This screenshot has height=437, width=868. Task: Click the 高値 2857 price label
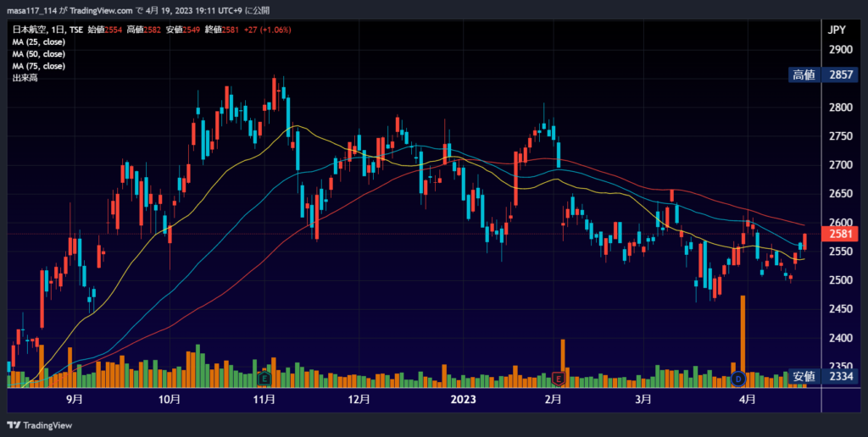823,75
